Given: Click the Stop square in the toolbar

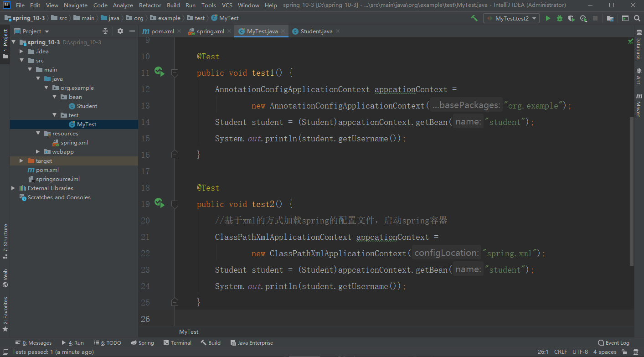Looking at the screenshot, I should pos(595,18).
